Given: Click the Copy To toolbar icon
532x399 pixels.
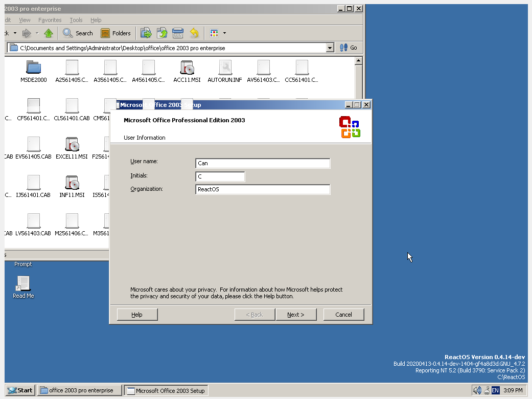Looking at the screenshot, I should [x=162, y=33].
